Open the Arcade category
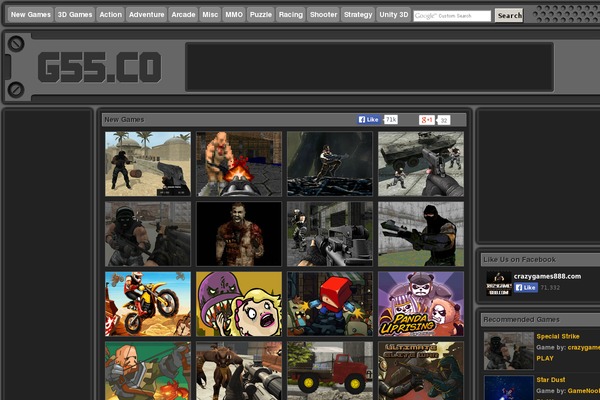This screenshot has width=600, height=400. 183,15
